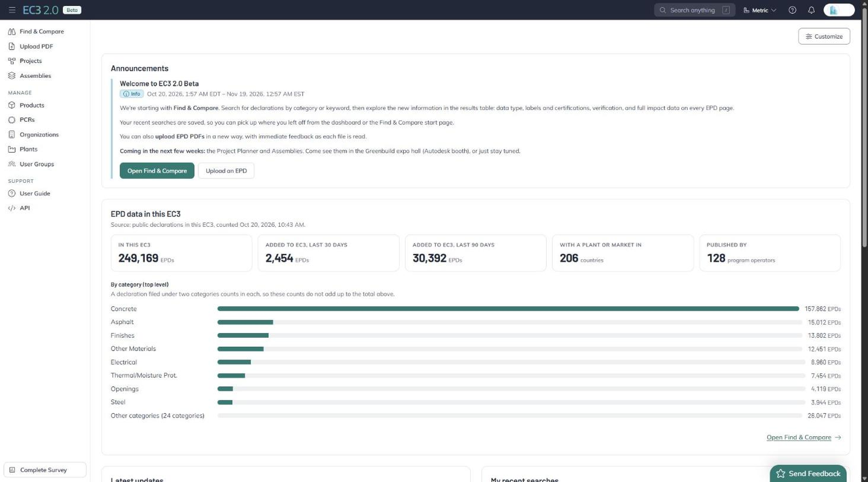This screenshot has width=868, height=482.
Task: Select the Finishes category label
Action: (x=122, y=335)
